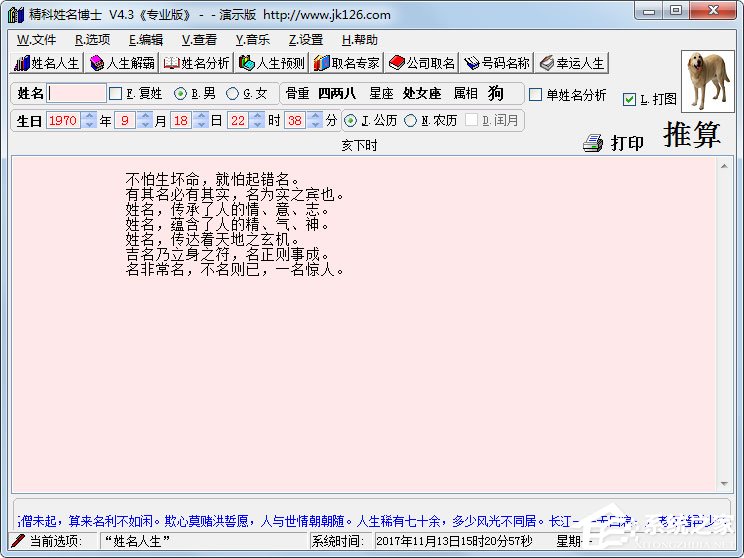
Task: Open the H.帮助 menu
Action: pos(360,40)
